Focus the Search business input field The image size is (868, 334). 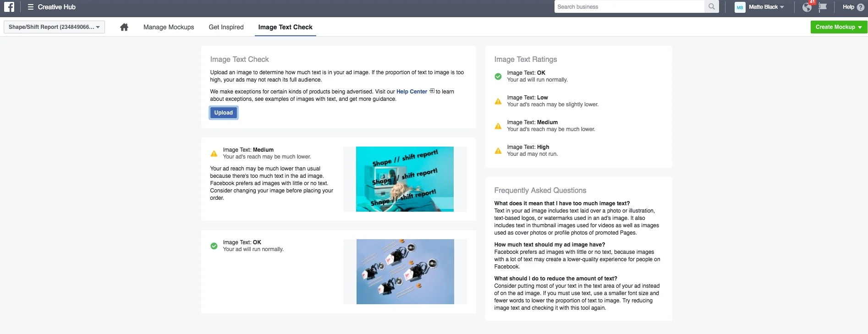(x=629, y=7)
